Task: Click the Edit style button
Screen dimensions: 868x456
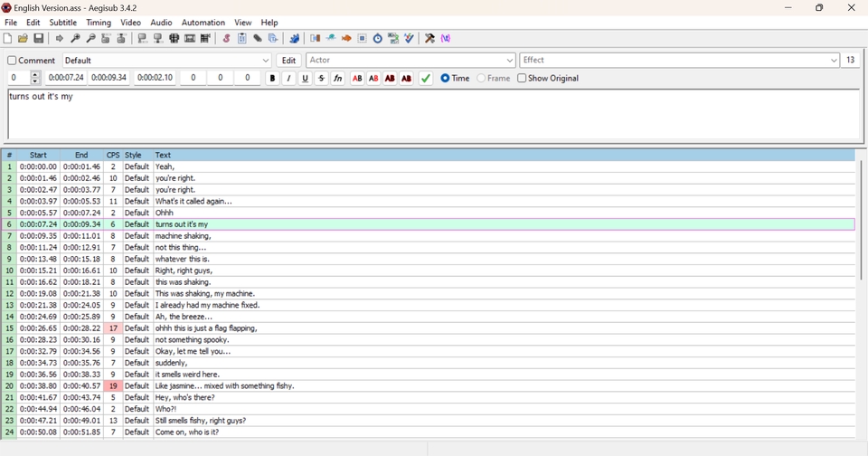Action: tap(288, 61)
